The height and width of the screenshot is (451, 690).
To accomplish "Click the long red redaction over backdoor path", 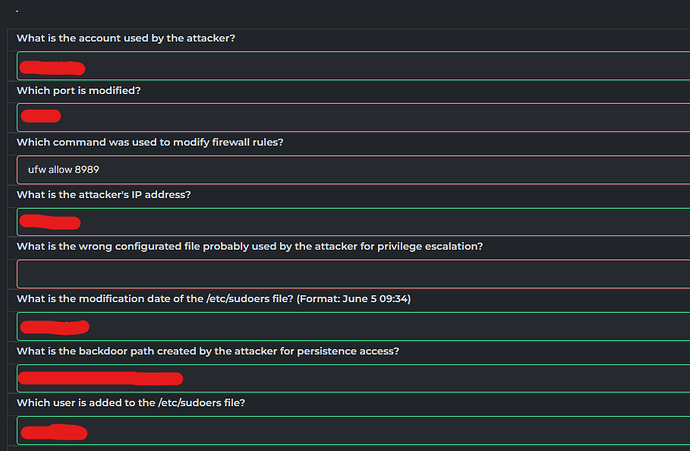I will click(101, 378).
